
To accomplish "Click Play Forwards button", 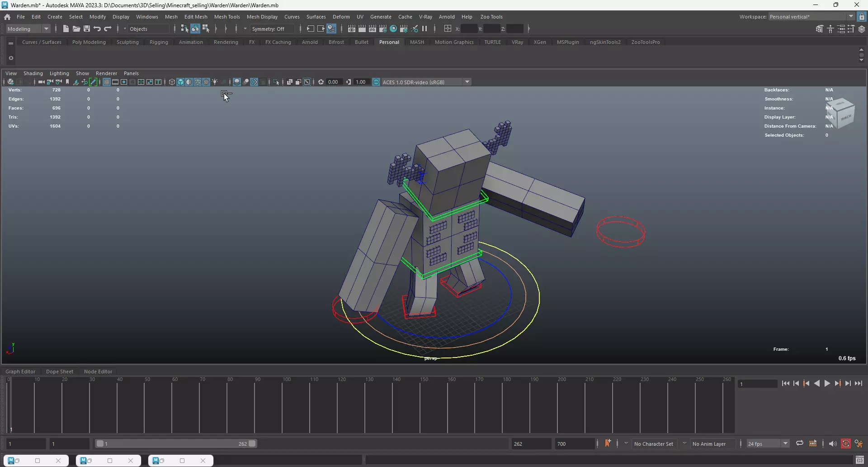I will (x=827, y=383).
